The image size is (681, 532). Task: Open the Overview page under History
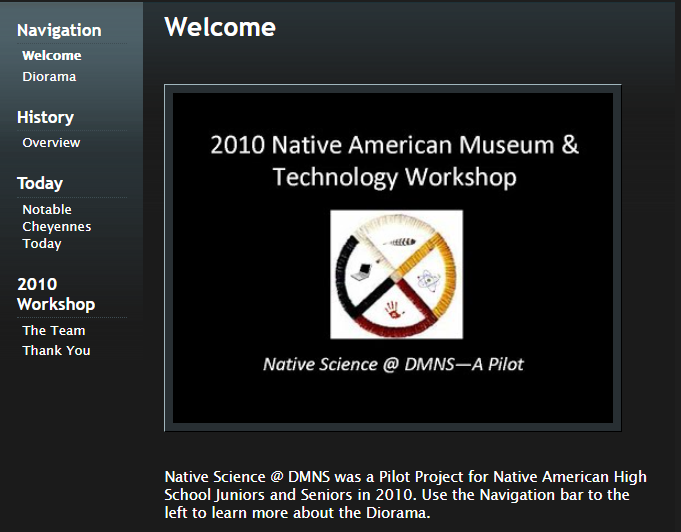pyautogui.click(x=51, y=142)
